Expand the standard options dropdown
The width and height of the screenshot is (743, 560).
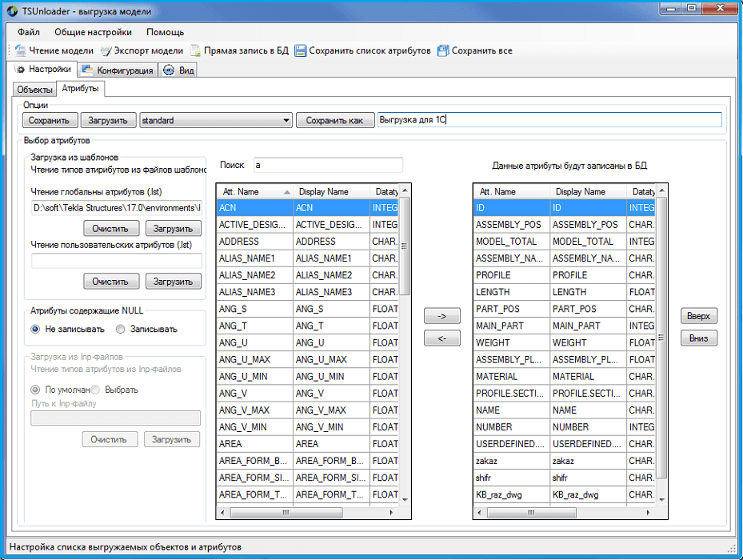click(x=286, y=121)
